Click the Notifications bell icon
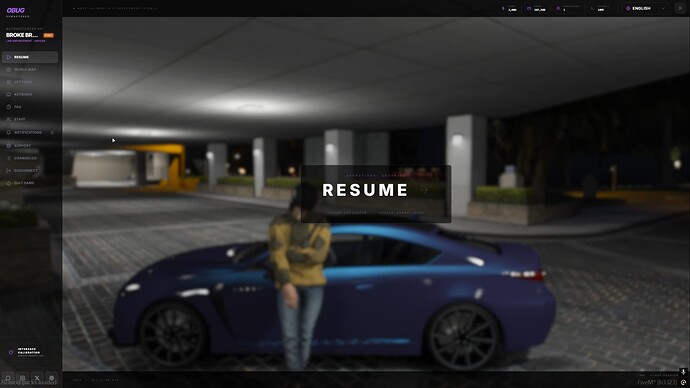The image size is (690, 388). pos(8,132)
